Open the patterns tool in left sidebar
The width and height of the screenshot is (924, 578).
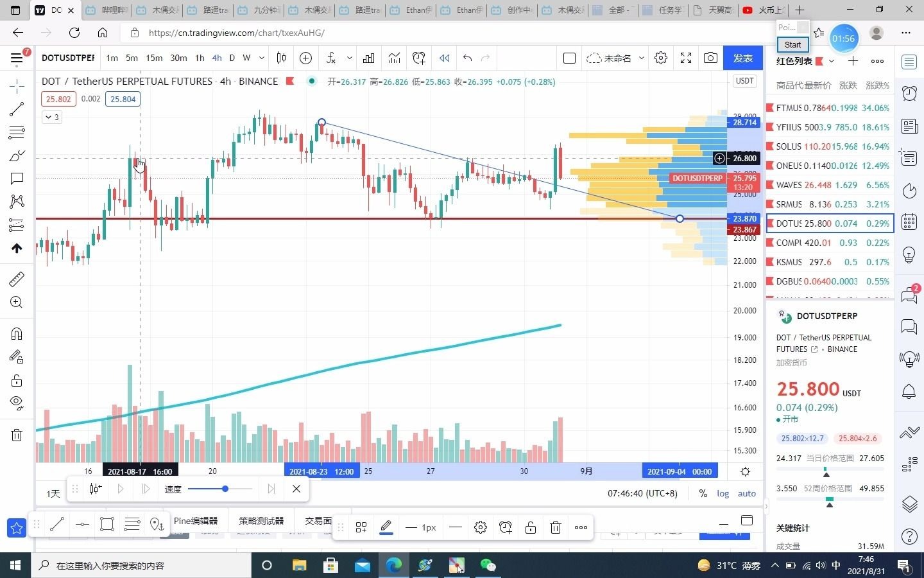[17, 202]
